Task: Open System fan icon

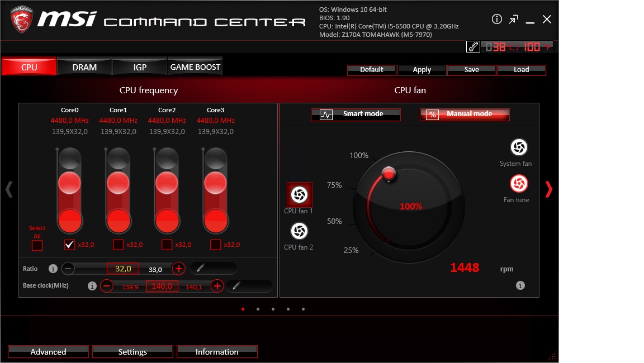Action: click(519, 147)
